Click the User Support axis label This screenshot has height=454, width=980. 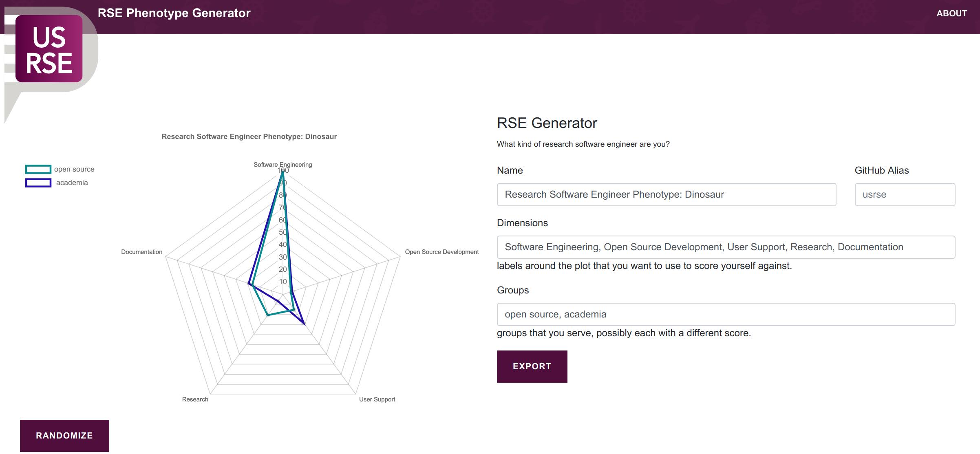(x=377, y=399)
